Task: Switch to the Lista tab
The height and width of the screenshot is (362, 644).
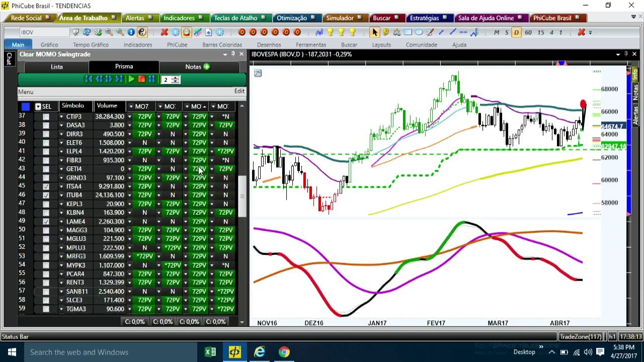Action: tap(56, 66)
